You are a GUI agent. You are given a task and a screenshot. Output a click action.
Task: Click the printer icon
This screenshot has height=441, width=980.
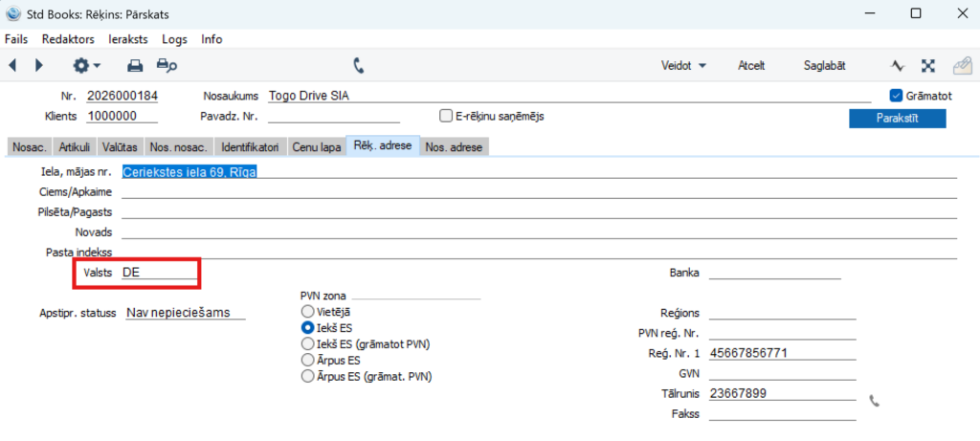136,65
